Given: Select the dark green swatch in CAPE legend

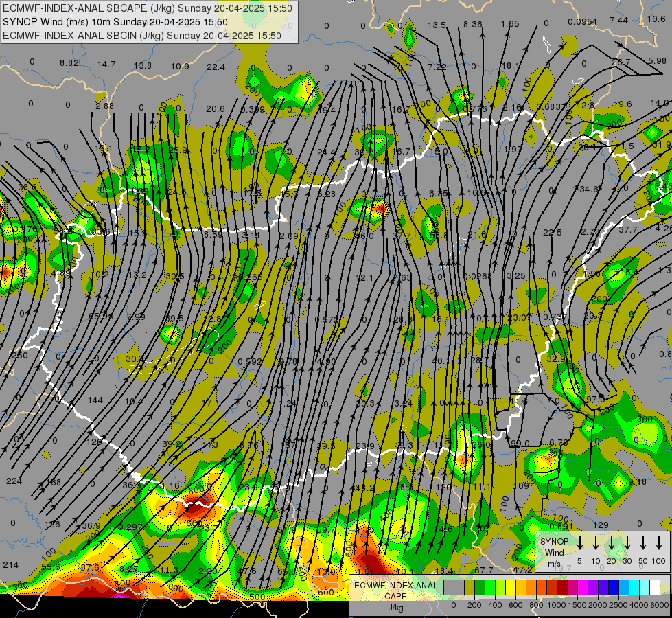Looking at the screenshot, I should click(x=480, y=587).
